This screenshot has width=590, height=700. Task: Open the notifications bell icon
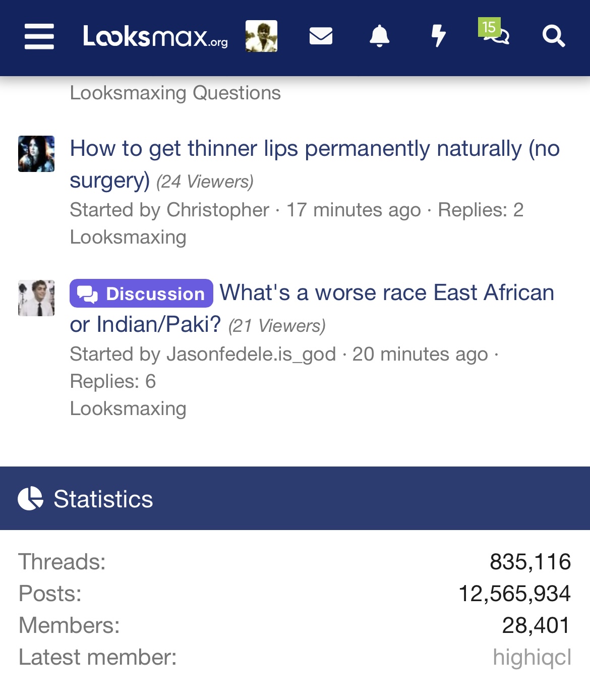pos(380,36)
